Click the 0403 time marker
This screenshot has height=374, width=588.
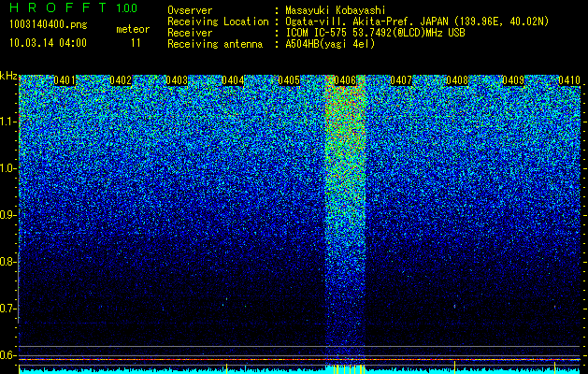[177, 80]
